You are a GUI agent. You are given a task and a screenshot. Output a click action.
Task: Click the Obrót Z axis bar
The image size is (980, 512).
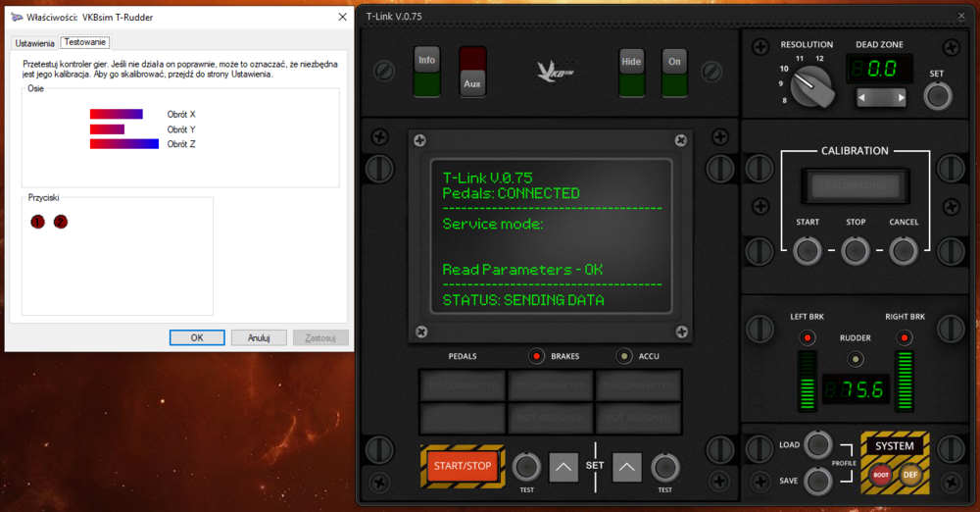[124, 144]
